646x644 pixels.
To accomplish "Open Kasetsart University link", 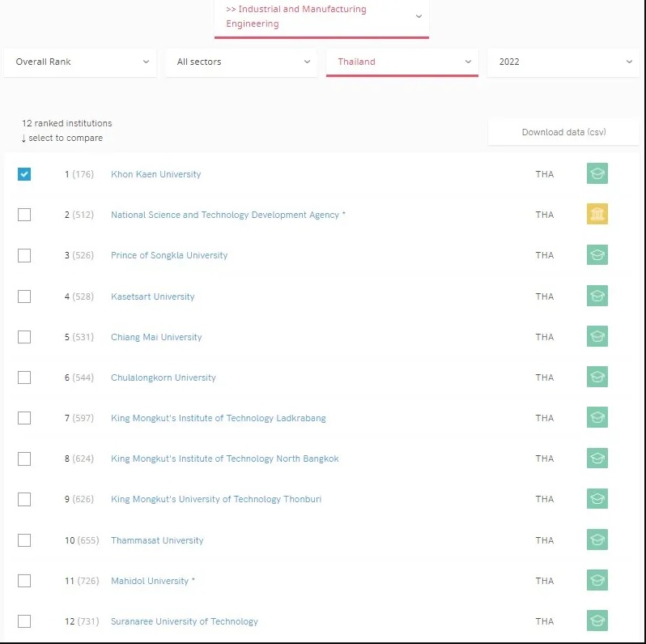I will pyautogui.click(x=152, y=296).
